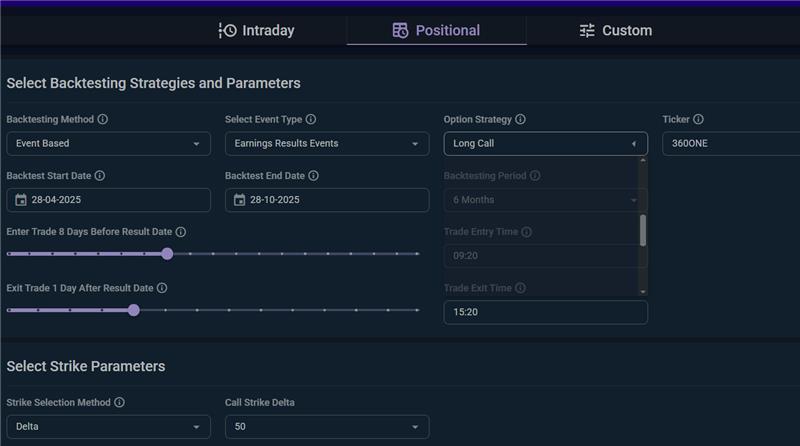800x446 pixels.
Task: Collapse the Long Call strategy dropdown
Action: [545, 143]
